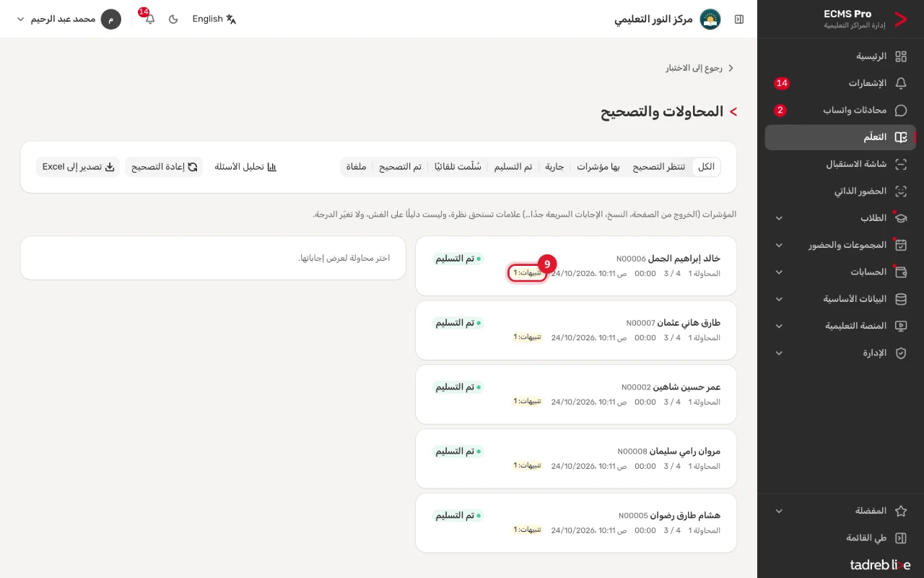The width and height of the screenshot is (924, 578).
Task: Click the ECMS Pro logo
Action: pos(900,20)
